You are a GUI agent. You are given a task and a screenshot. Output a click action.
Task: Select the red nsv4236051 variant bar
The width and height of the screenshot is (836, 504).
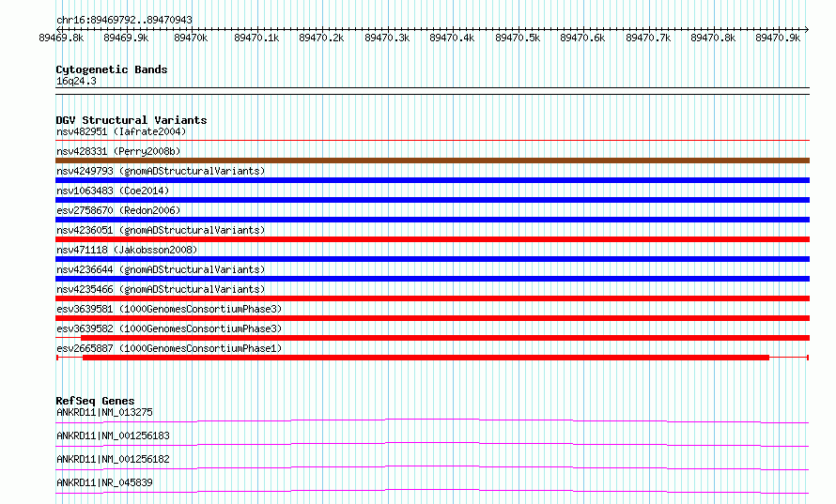[432, 239]
